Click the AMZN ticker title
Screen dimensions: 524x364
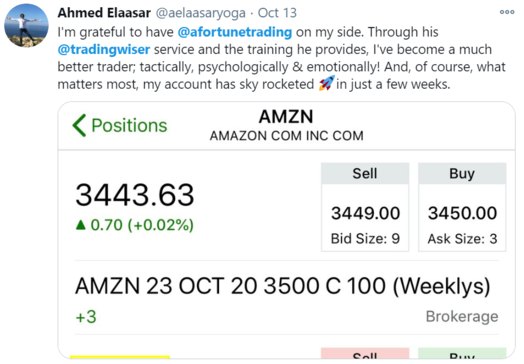coord(286,117)
